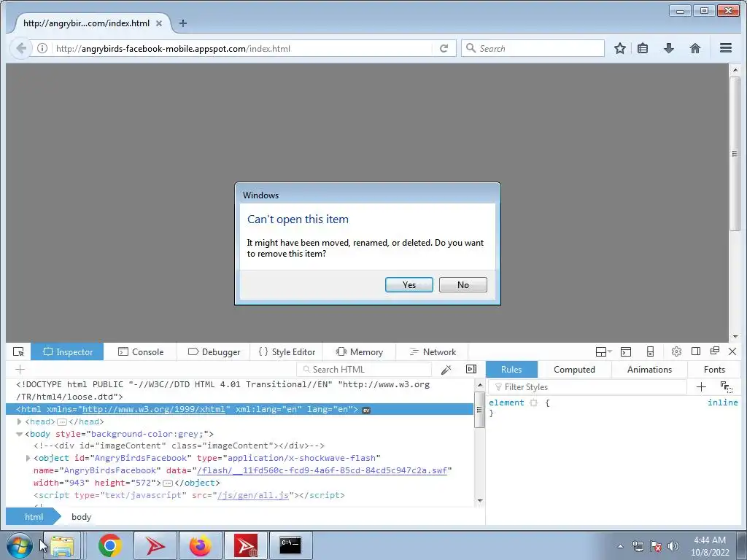
Task: Click the browser back button
Action: (21, 49)
